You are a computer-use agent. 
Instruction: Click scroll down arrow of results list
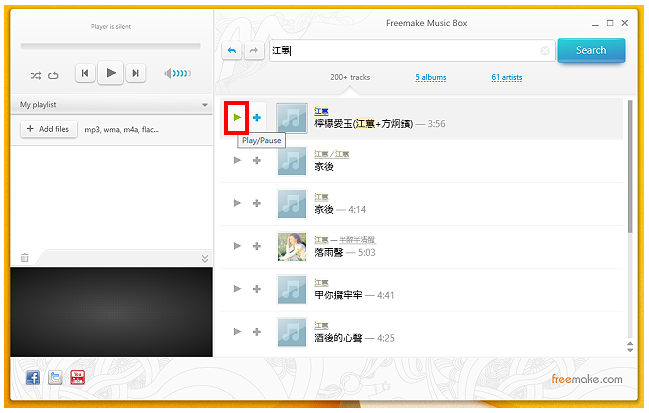(630, 350)
